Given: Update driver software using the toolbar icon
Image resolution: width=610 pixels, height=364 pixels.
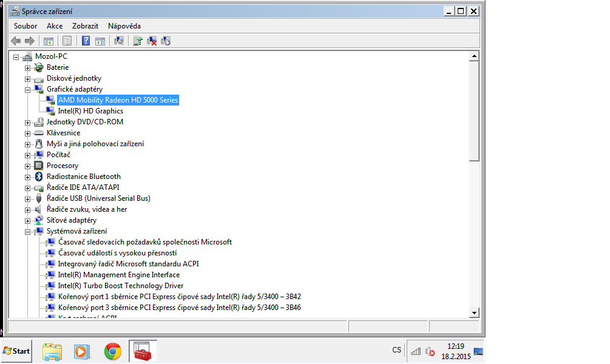Looking at the screenshot, I should (138, 41).
